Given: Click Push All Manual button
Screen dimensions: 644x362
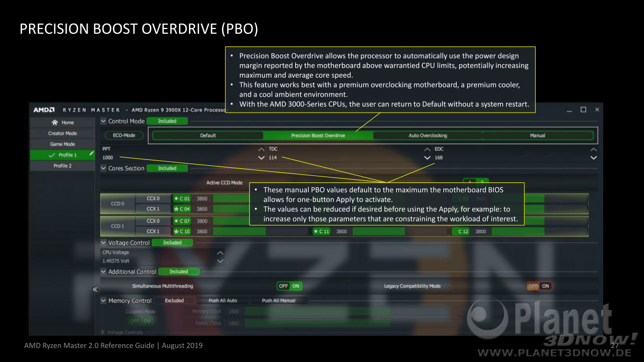Looking at the screenshot, I should tap(279, 300).
